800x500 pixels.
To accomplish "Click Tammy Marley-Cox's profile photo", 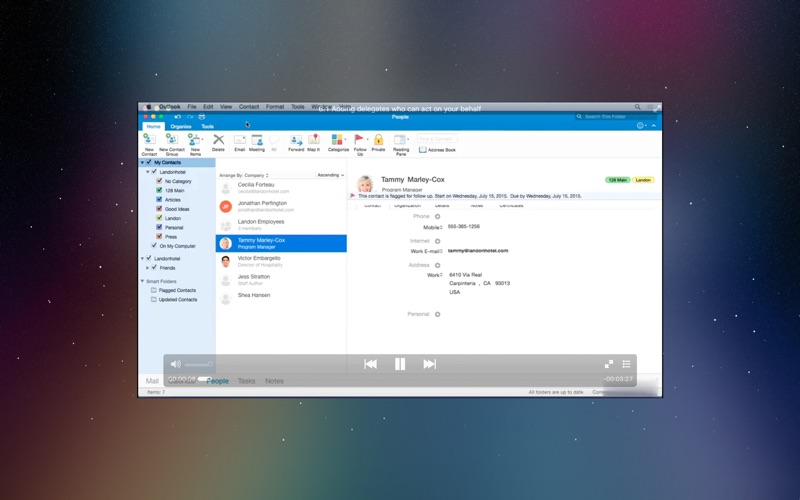I will tap(365, 183).
